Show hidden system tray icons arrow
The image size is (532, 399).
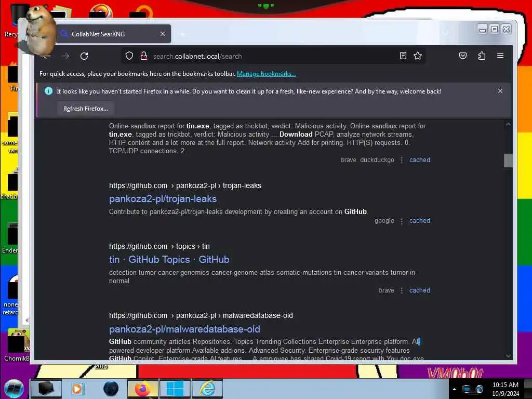pyautogui.click(x=454, y=389)
